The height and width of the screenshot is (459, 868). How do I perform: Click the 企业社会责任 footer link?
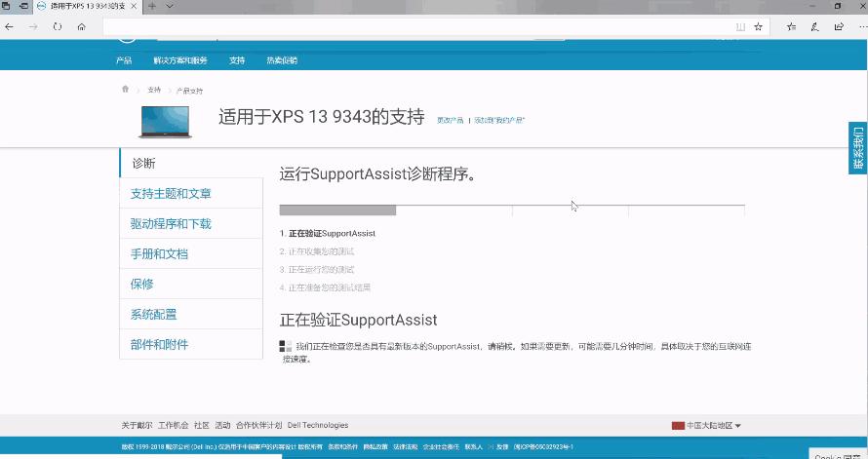441,447
